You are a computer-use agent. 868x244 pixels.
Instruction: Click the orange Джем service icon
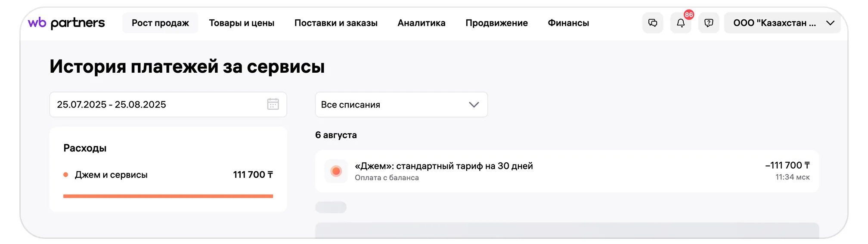pyautogui.click(x=336, y=171)
